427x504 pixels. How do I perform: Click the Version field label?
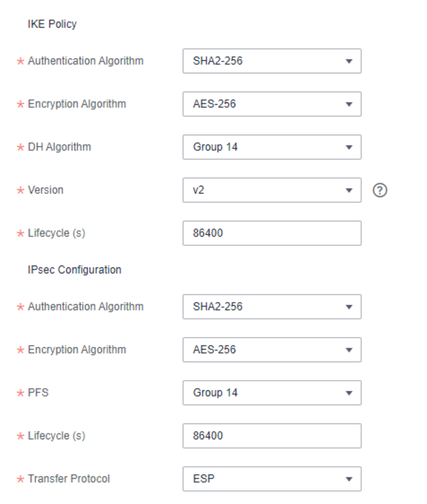click(x=45, y=190)
